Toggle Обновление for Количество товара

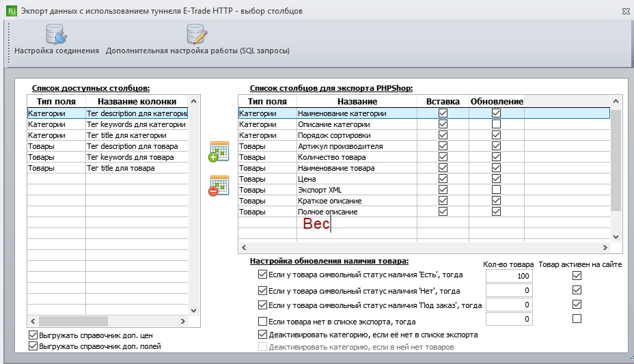point(496,157)
